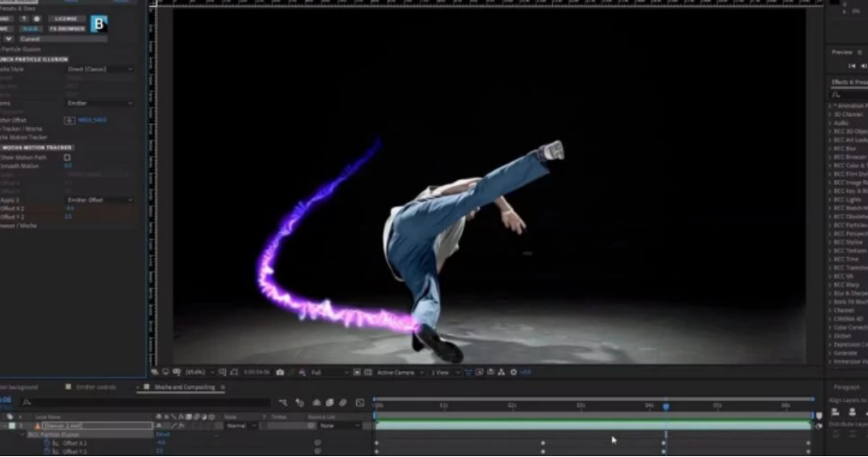Take a snapshot with the camera icon
Image resolution: width=868 pixels, height=457 pixels.
tap(278, 372)
